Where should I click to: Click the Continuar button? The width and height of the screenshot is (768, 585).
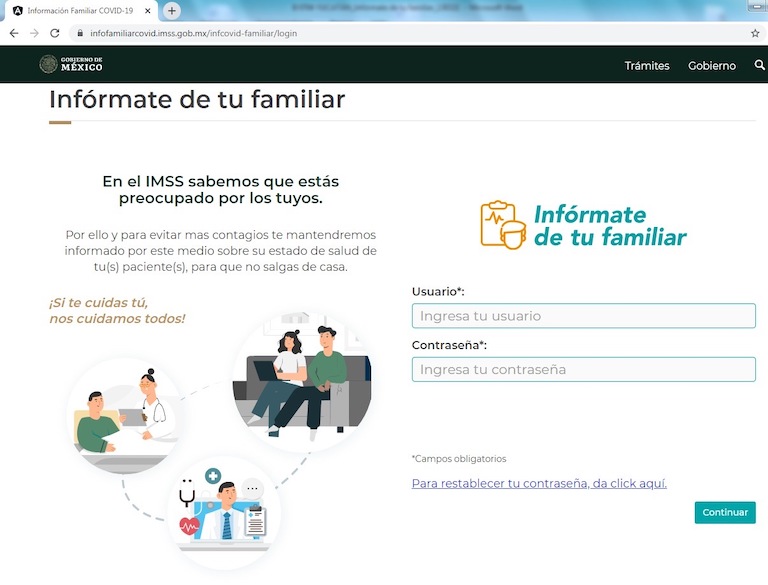pos(725,512)
